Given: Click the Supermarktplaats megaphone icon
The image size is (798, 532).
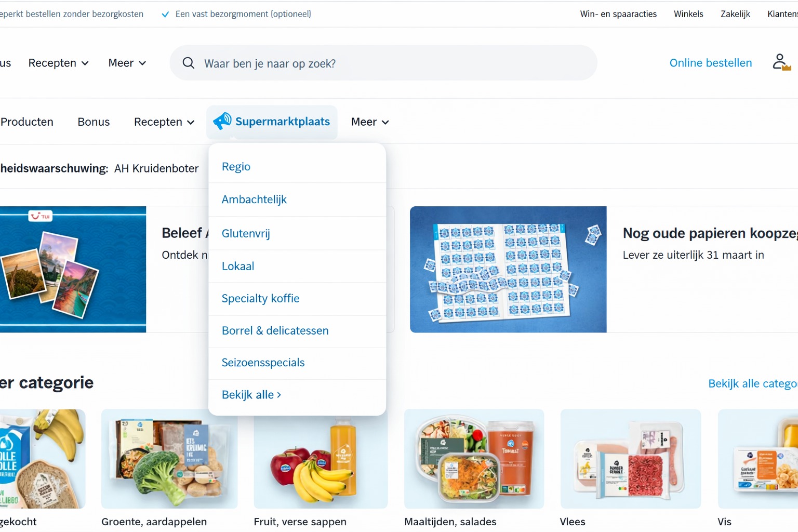Looking at the screenshot, I should click(222, 121).
